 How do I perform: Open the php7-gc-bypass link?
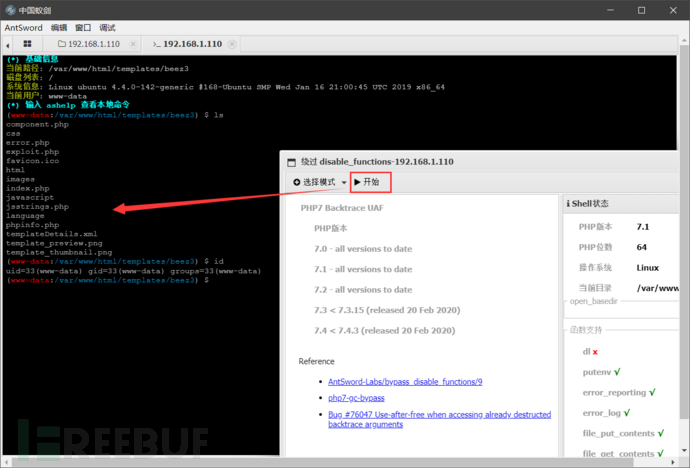tap(356, 398)
